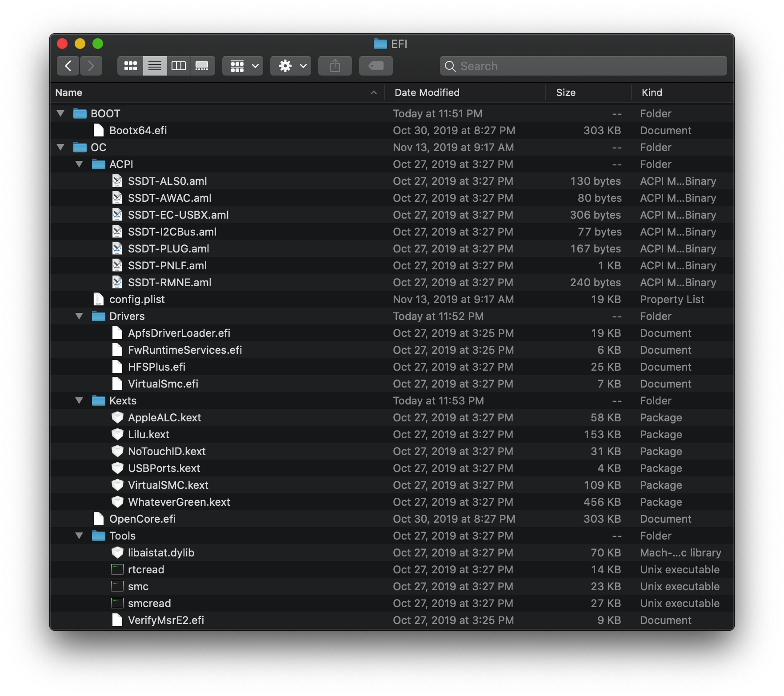
Task: Select list view toolbar button
Action: click(x=155, y=66)
